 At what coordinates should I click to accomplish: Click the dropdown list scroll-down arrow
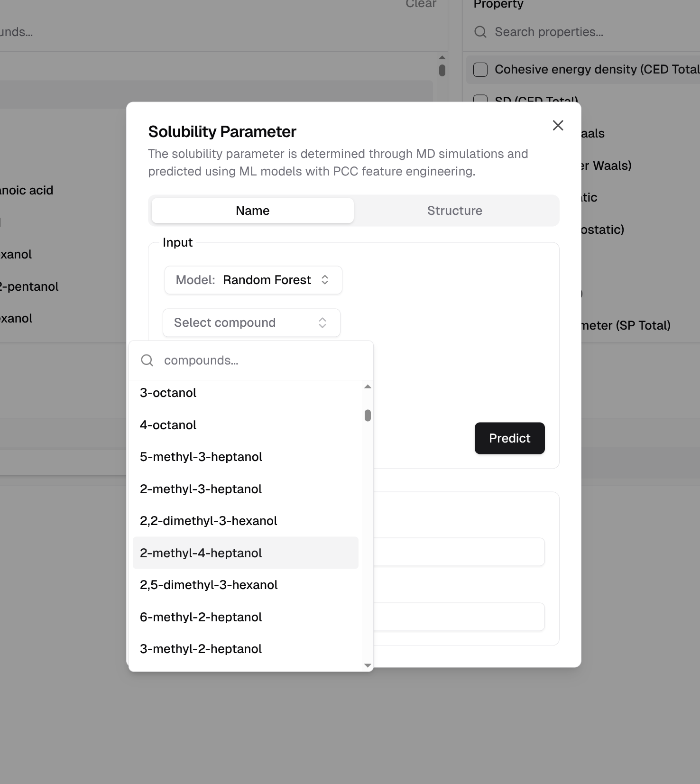(x=368, y=665)
